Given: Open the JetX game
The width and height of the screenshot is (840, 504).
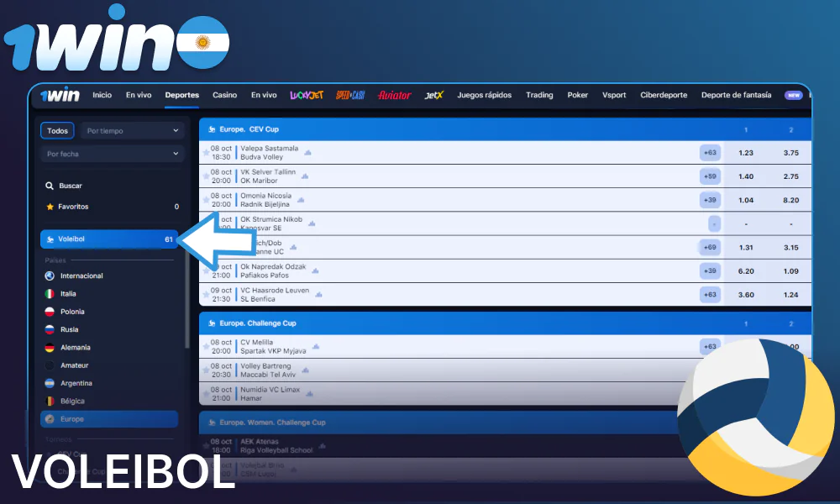Looking at the screenshot, I should coord(436,95).
